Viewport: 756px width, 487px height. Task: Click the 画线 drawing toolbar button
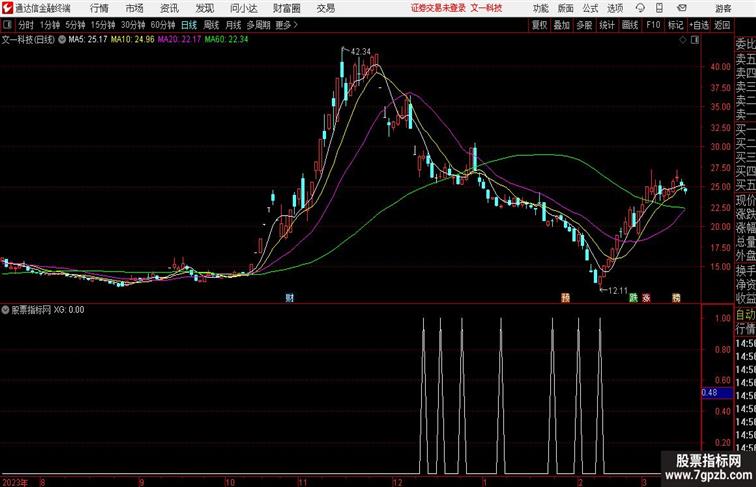pyautogui.click(x=630, y=25)
